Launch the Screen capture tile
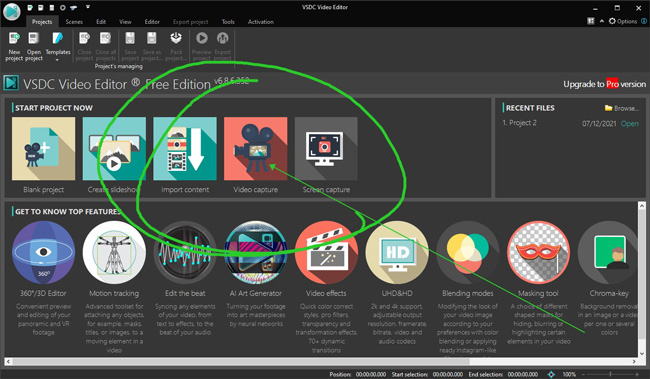Viewport: 650px width, 379px height. click(326, 148)
